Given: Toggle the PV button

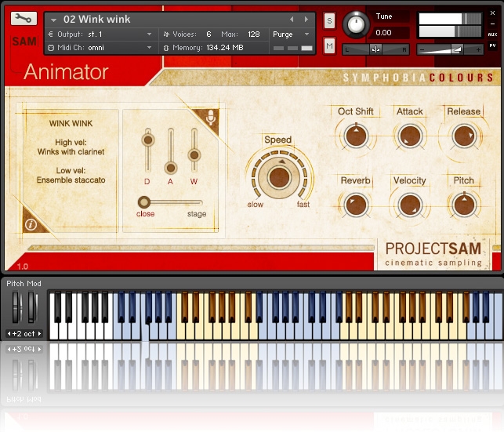Looking at the screenshot, I should point(492,45).
